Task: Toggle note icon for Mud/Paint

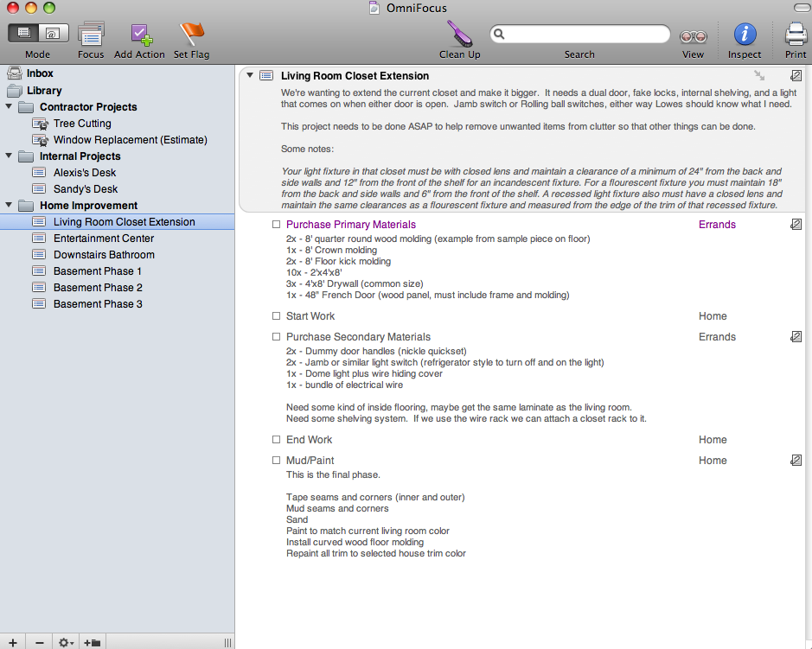Action: coord(796,460)
